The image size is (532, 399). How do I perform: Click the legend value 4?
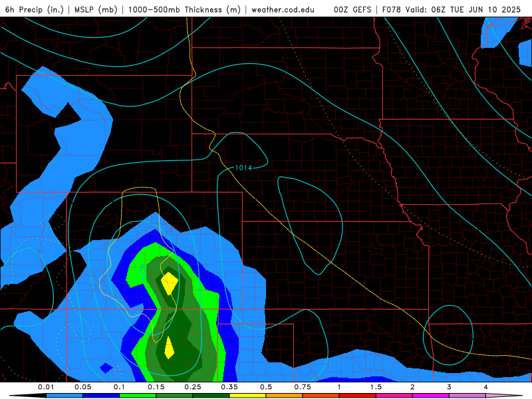click(x=486, y=387)
